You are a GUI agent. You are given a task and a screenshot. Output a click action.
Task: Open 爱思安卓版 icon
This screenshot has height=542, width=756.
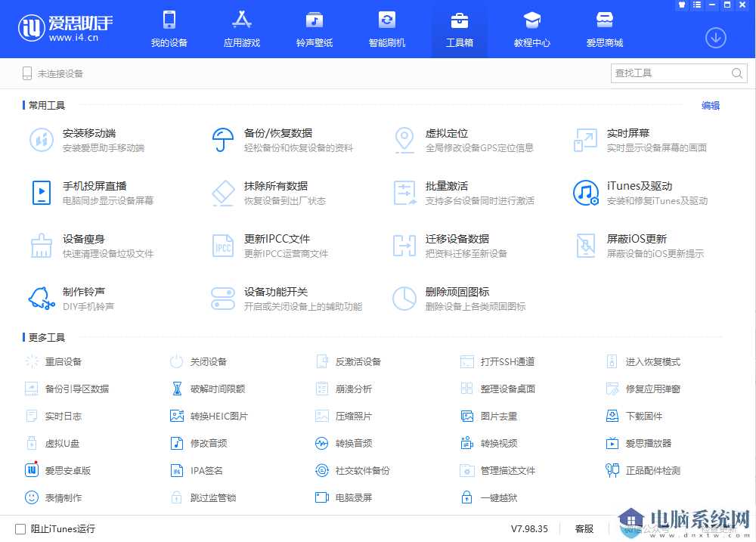coord(32,470)
